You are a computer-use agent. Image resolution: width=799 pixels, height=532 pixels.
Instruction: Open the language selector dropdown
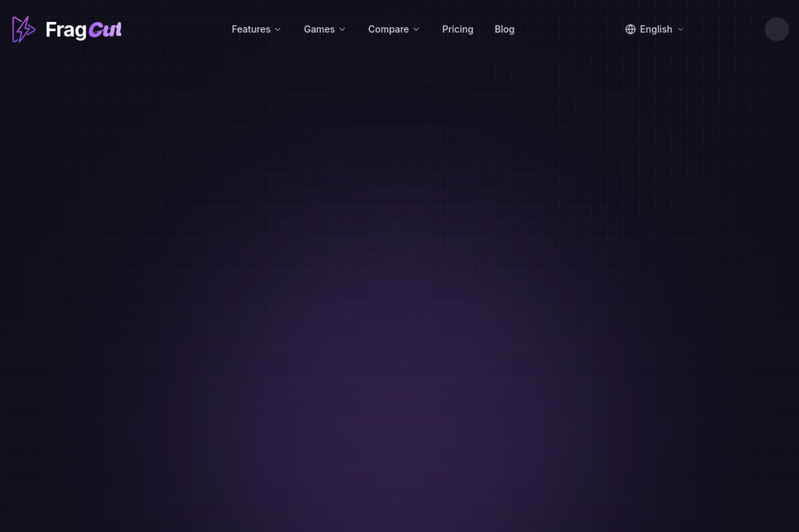655,29
